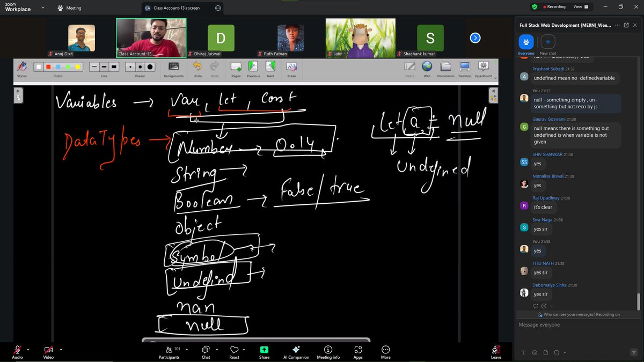Select thin line width in OpenBoard

coord(94,67)
